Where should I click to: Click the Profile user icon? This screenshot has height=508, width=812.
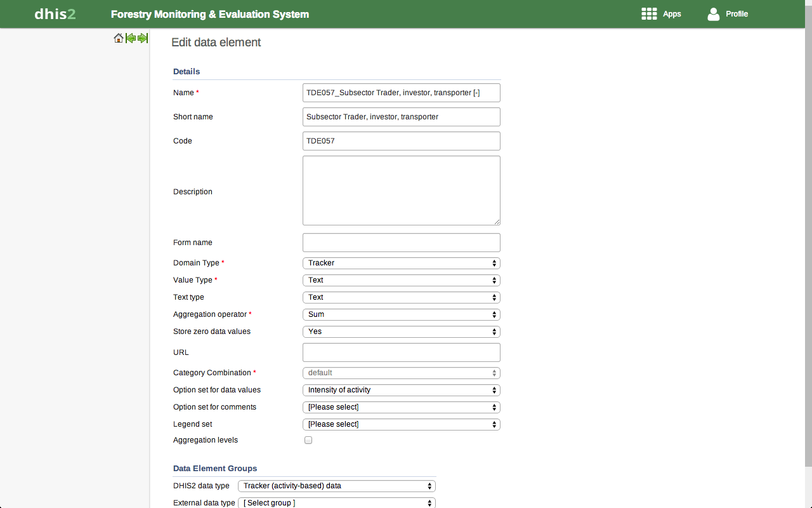click(x=714, y=14)
